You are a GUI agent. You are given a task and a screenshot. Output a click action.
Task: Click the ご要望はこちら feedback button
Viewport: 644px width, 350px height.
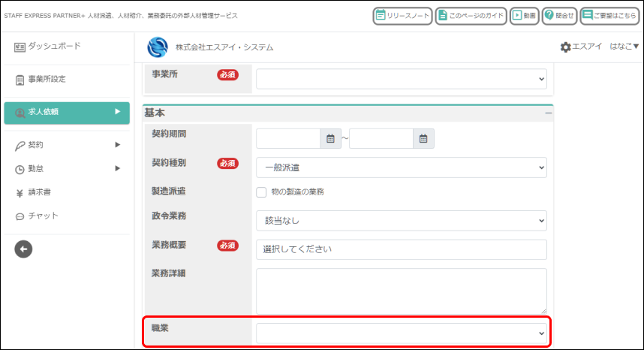click(x=609, y=16)
